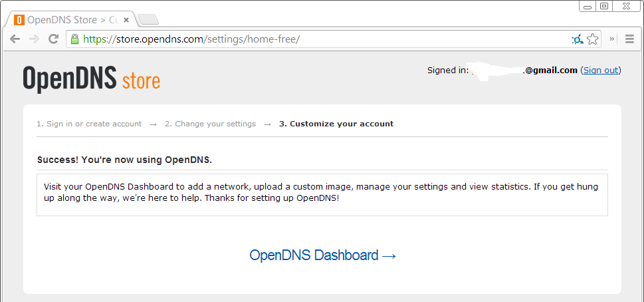Click step '3. Customize your account'
The image size is (644, 302).
(x=336, y=124)
